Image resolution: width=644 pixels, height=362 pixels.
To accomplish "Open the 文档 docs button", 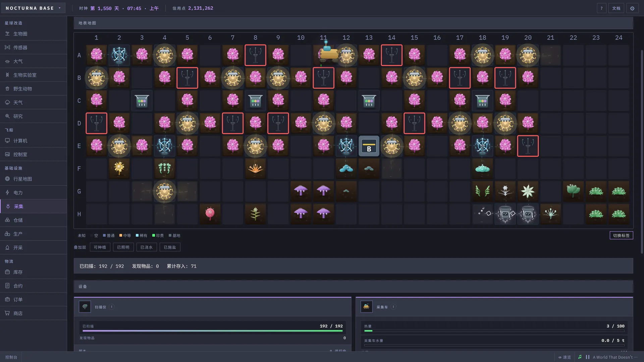I will click(616, 8).
